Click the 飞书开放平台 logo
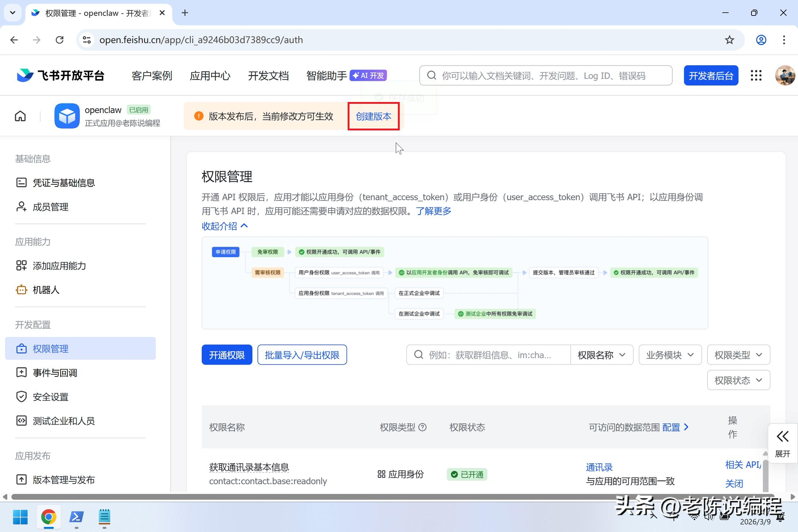 coord(61,76)
